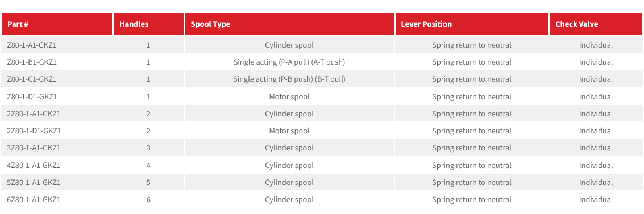Click Spring return to neutral in 3Z80-1-A1-GKZ1 row
Image resolution: width=644 pixels, height=214 pixels.
(472, 148)
